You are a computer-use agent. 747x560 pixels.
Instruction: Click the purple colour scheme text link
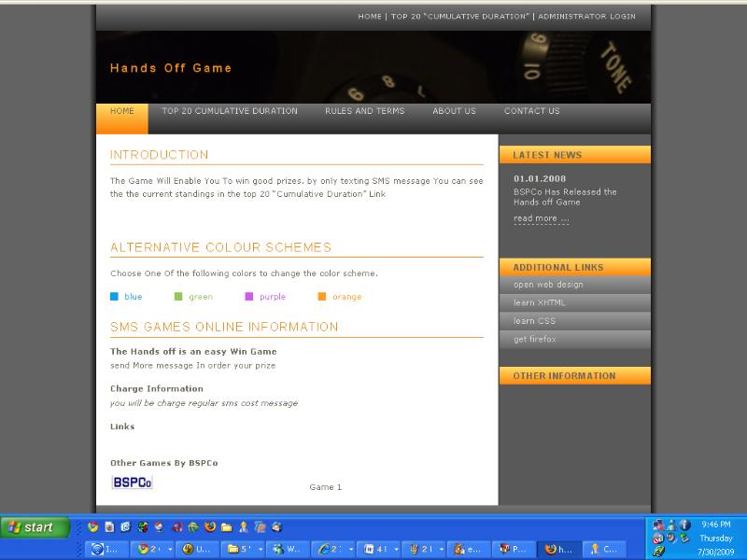pyautogui.click(x=273, y=297)
